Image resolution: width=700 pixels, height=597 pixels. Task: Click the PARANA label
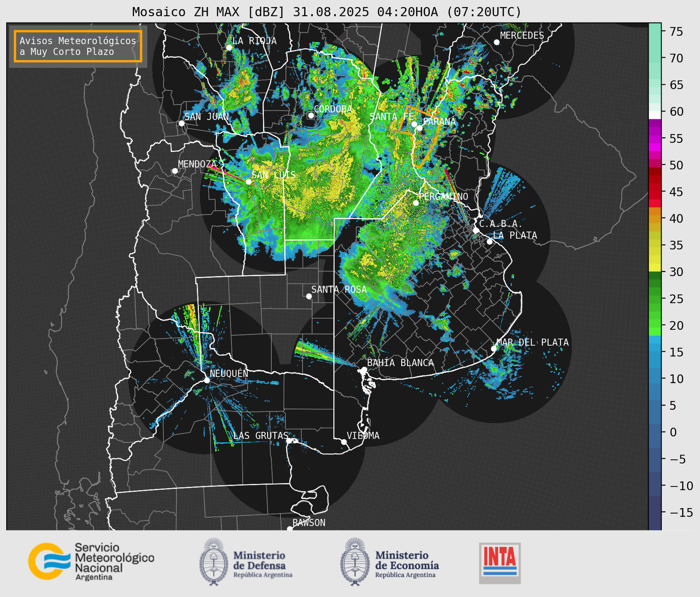tap(439, 122)
